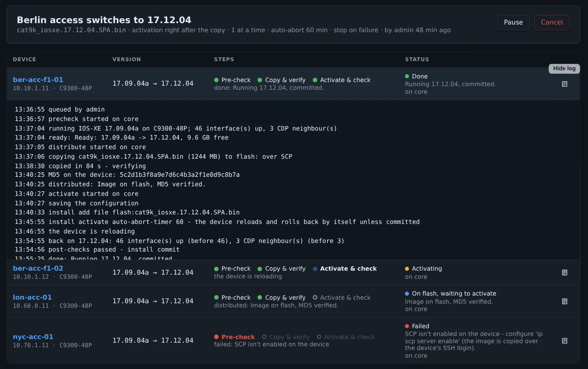The width and height of the screenshot is (588, 369).
Task: Click log line 'the device is reloading' at 13:46:55
Action: (75, 231)
